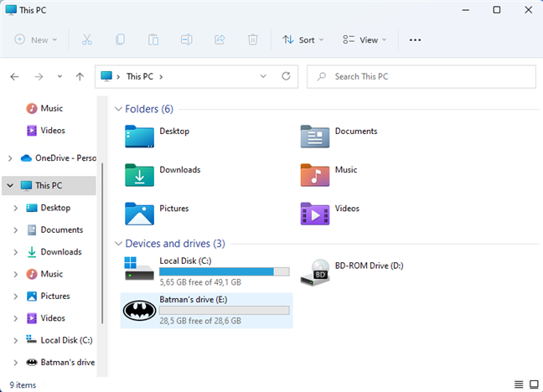
Task: Select the BD-ROM Drive (D:) icon
Action: coord(315,272)
